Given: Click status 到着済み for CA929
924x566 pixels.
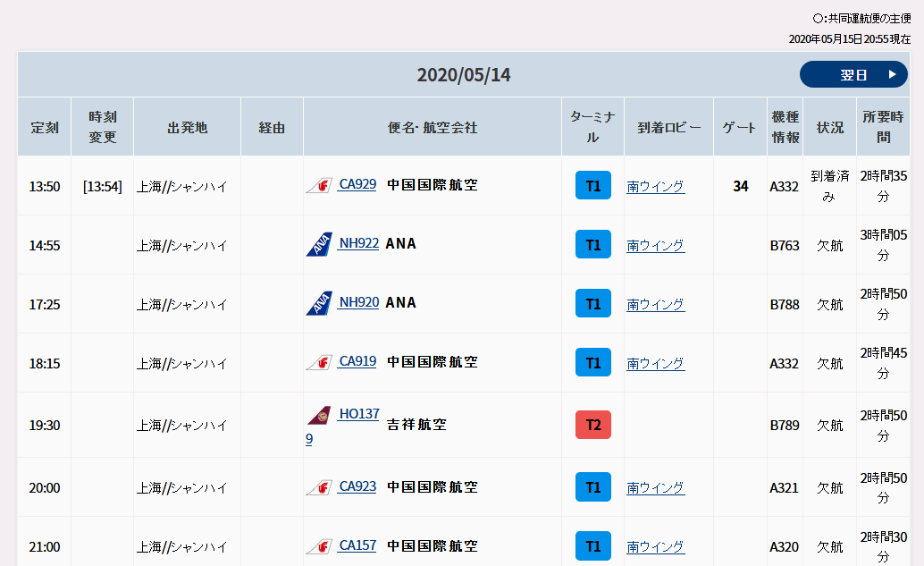Looking at the screenshot, I should [829, 186].
